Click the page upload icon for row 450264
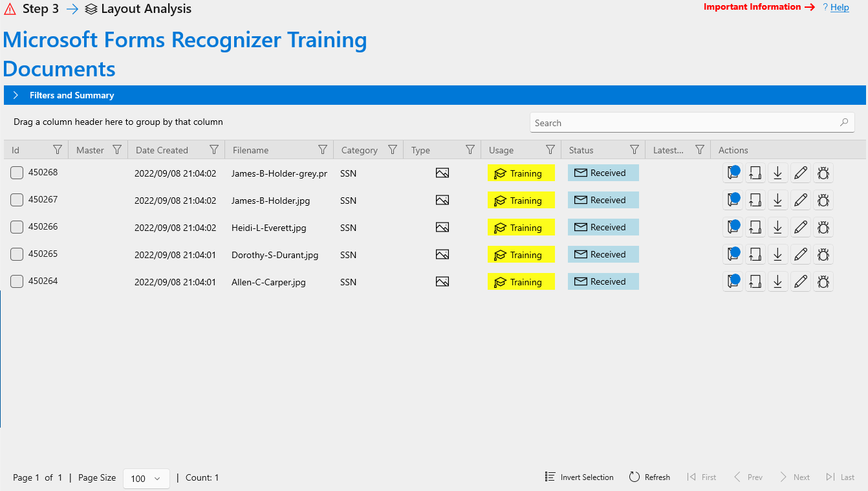Screen dimensions: 868x491 (755, 281)
